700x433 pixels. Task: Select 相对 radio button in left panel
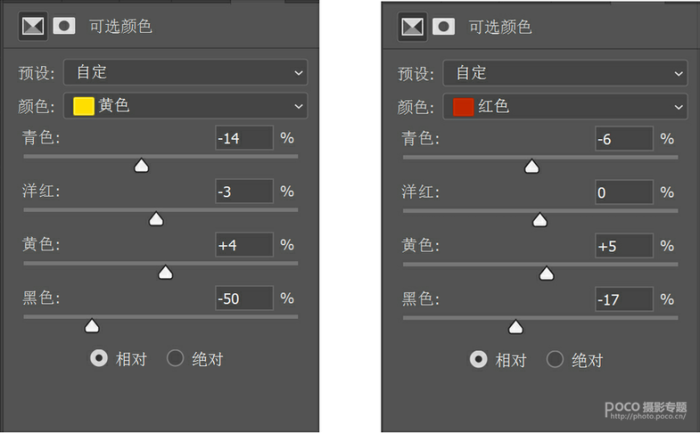pos(99,358)
